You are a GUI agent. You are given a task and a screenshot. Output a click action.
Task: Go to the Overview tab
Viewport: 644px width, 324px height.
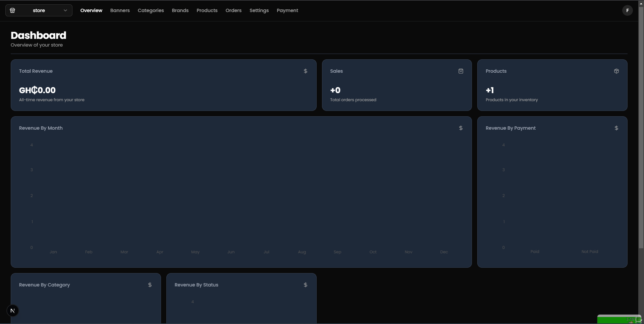pos(91,10)
